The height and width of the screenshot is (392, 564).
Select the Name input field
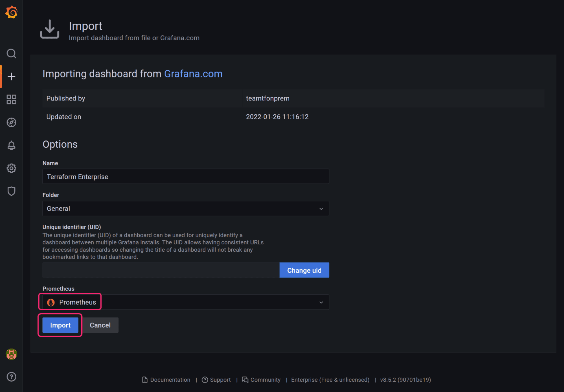pyautogui.click(x=186, y=176)
